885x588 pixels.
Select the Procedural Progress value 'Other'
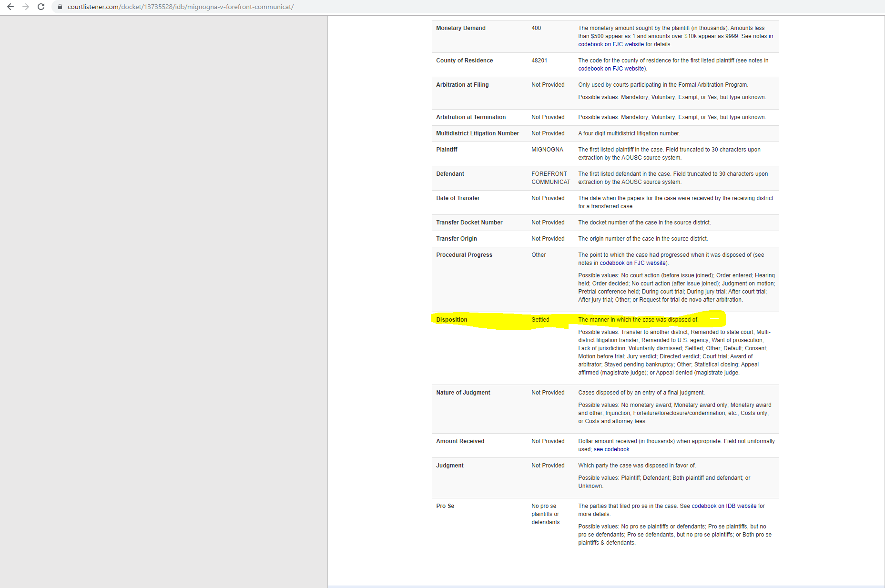pyautogui.click(x=539, y=255)
